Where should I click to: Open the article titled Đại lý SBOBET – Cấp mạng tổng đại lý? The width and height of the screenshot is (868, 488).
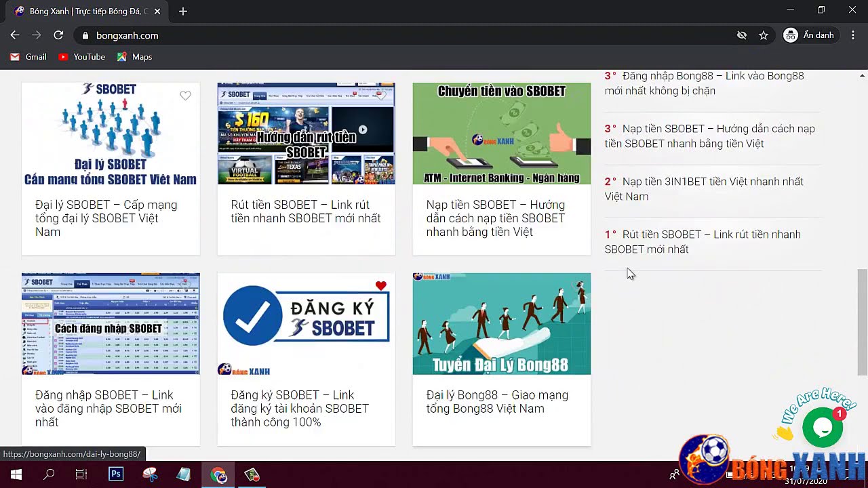point(106,218)
